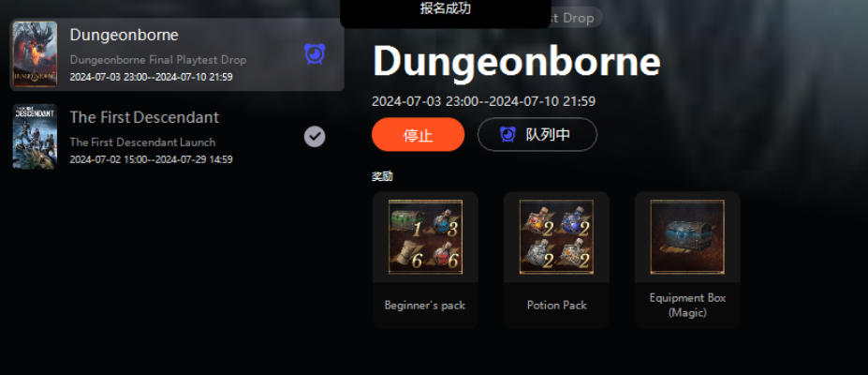Click the large Dungeonborne heading
The image size is (868, 375).
517,61
